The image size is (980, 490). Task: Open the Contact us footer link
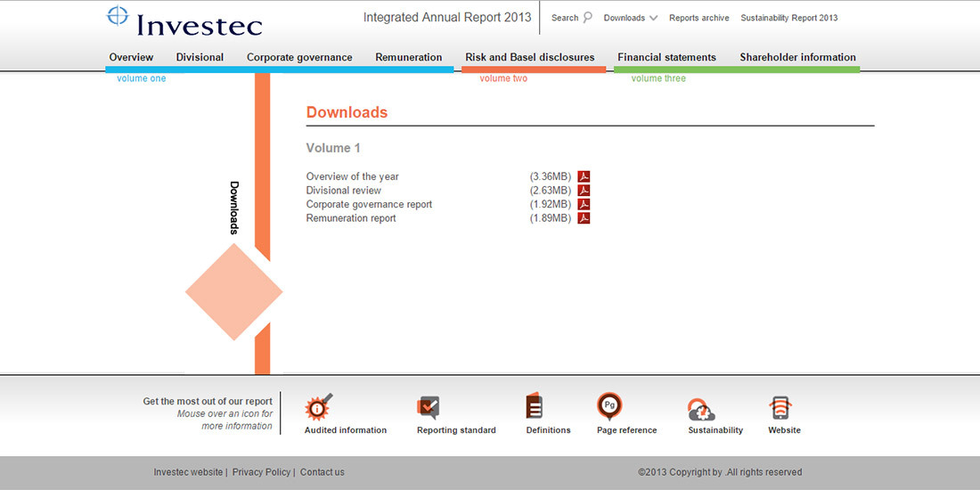point(322,472)
